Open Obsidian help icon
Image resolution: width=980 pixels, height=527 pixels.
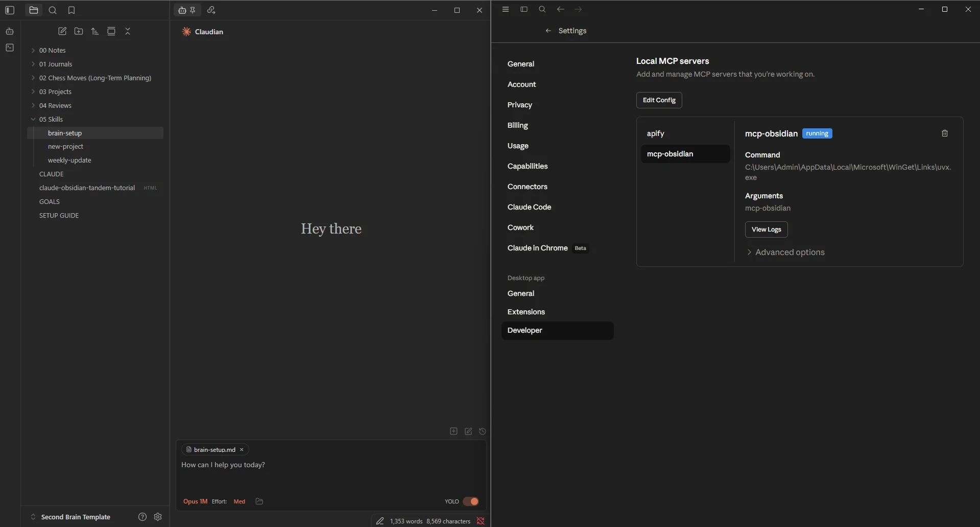point(142,517)
